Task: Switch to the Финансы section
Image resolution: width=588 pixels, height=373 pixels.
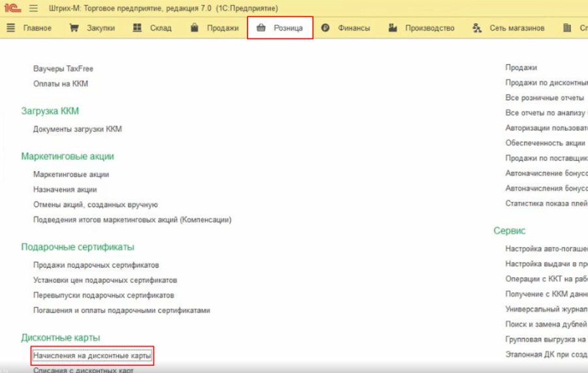Action: click(353, 28)
